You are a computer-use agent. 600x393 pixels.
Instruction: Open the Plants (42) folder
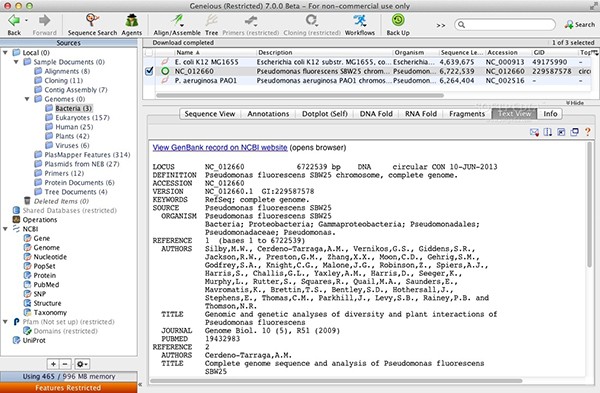(x=67, y=136)
